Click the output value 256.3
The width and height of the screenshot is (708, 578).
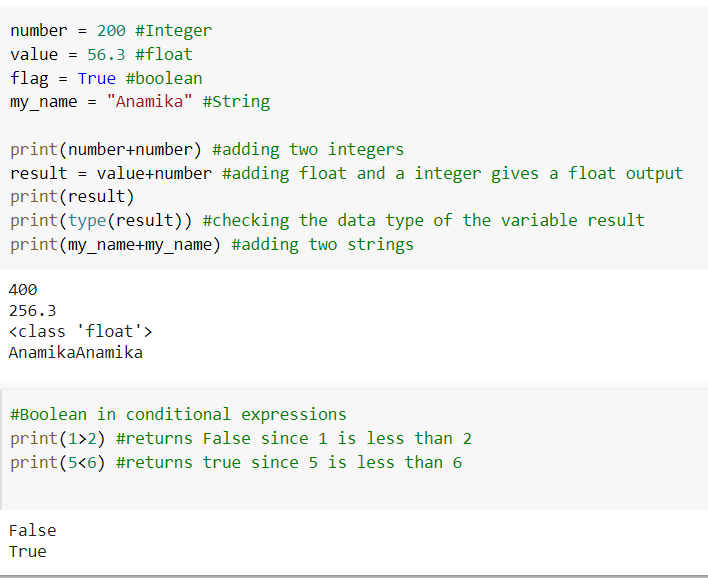tap(33, 311)
